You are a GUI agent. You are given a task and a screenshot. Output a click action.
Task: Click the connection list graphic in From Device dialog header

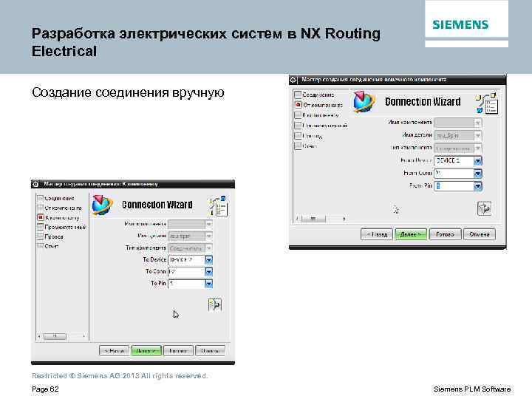pos(487,103)
